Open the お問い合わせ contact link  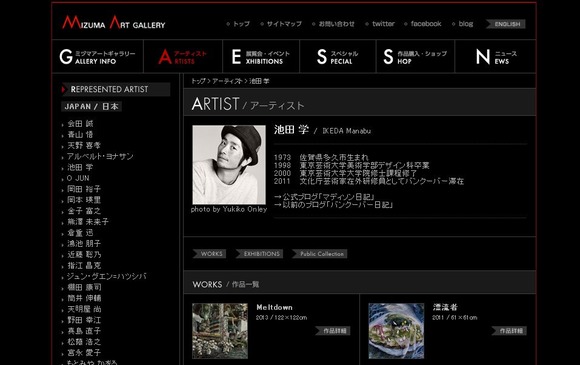pos(336,24)
